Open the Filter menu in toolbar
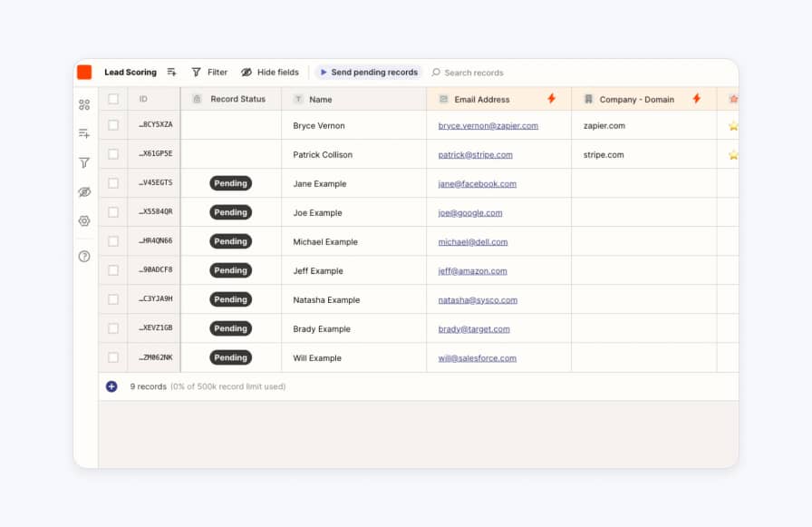The image size is (812, 527). [209, 73]
